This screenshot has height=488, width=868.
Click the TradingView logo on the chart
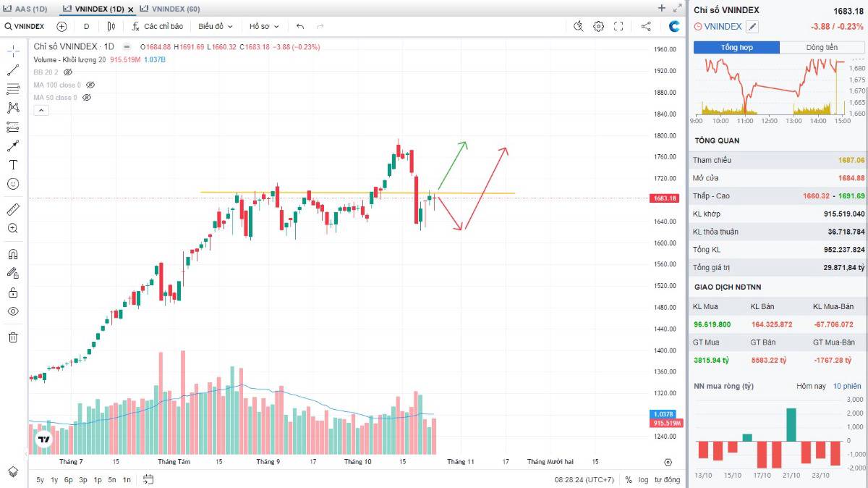pos(45,439)
